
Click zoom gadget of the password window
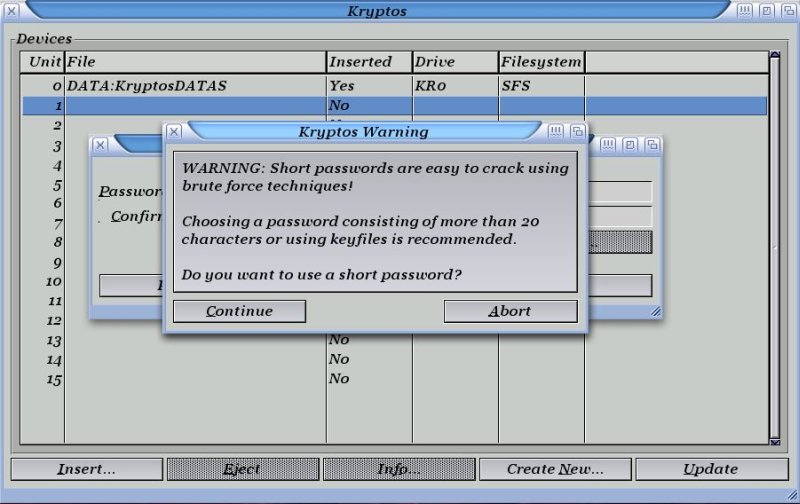(x=630, y=145)
